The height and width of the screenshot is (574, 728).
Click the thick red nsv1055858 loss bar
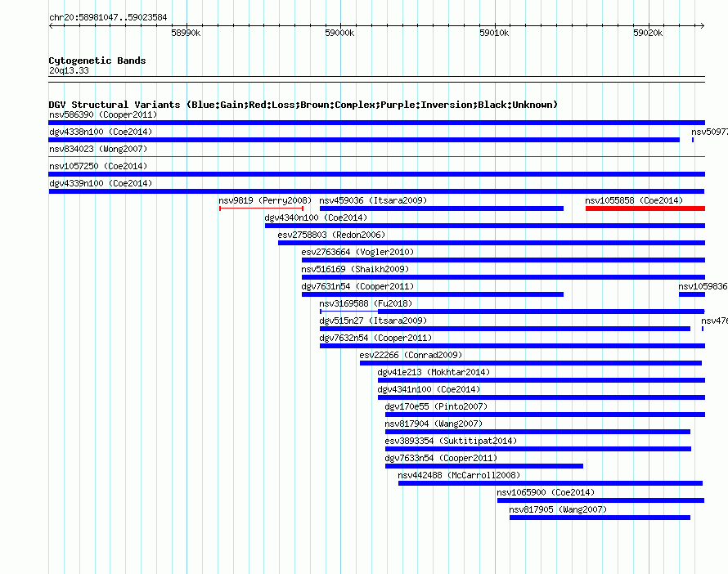click(x=645, y=209)
